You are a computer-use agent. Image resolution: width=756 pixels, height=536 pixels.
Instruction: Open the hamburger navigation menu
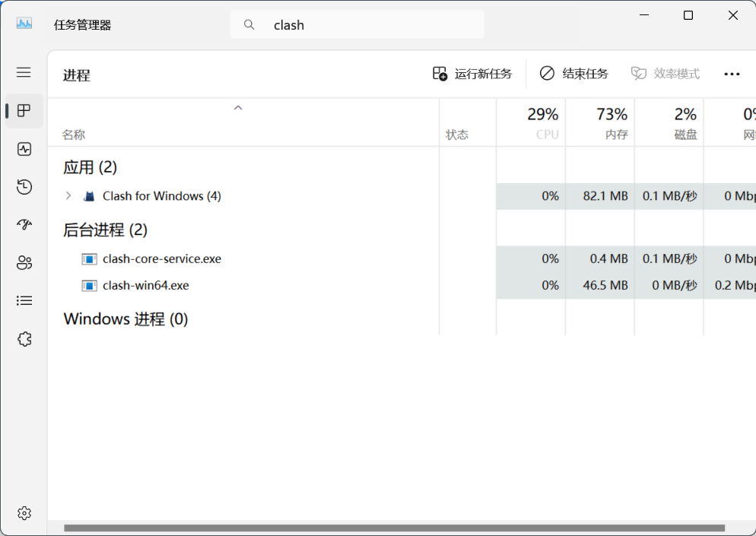(24, 72)
